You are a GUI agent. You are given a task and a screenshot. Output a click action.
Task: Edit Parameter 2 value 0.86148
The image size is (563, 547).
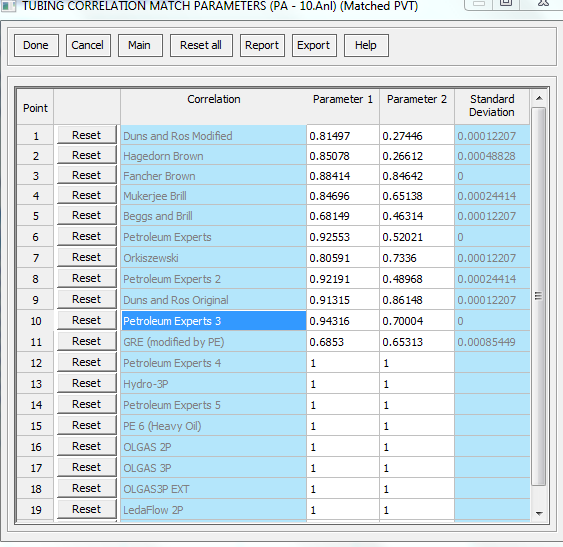(x=417, y=300)
